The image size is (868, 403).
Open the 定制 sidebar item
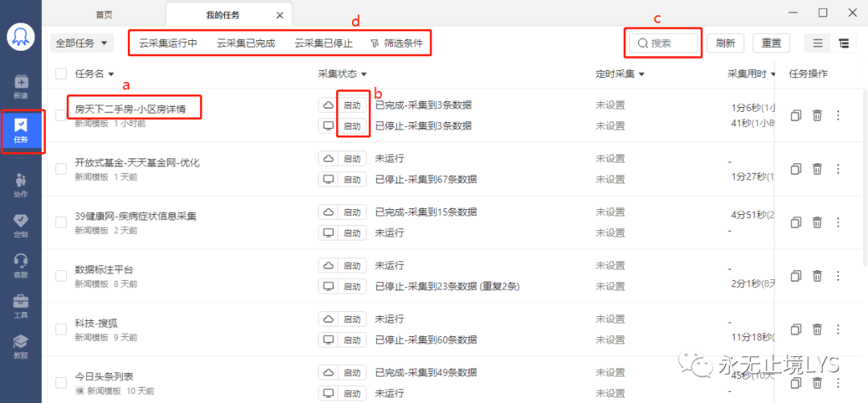(x=21, y=225)
